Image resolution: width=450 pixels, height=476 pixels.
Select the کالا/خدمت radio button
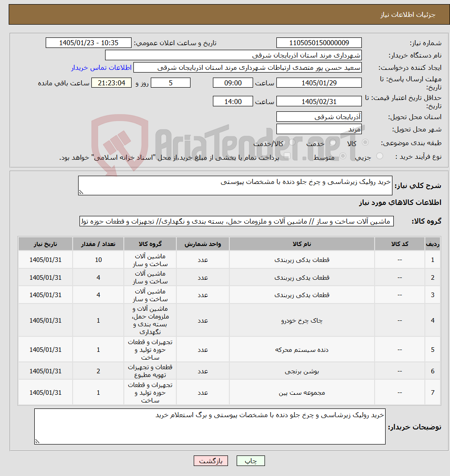coord(292,142)
